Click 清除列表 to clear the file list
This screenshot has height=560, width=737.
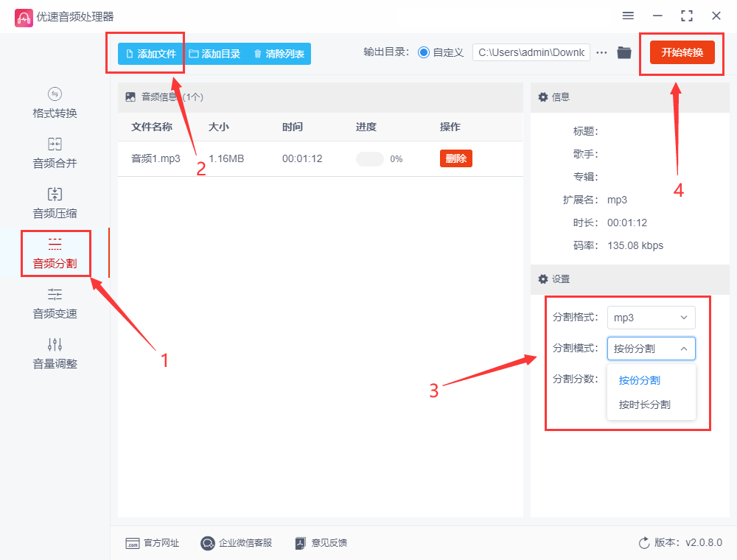279,54
